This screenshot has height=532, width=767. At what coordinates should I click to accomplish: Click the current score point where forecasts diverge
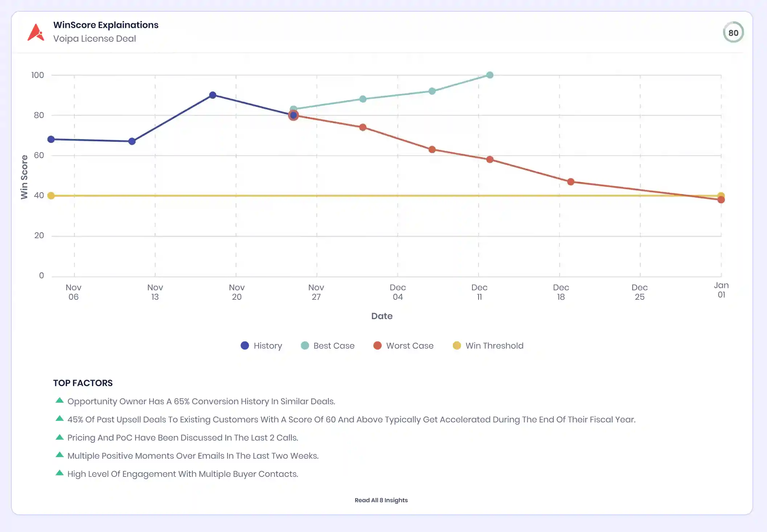click(x=293, y=115)
